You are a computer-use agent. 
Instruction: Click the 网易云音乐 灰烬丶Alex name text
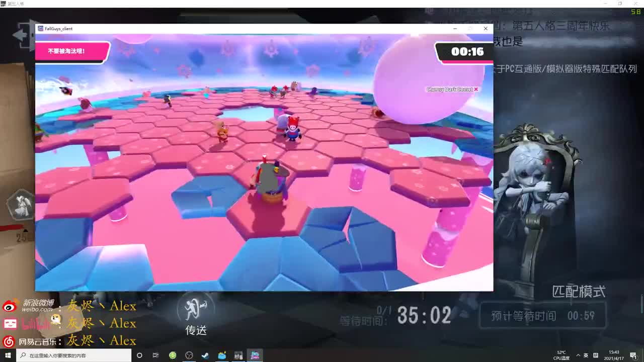[x=102, y=340]
